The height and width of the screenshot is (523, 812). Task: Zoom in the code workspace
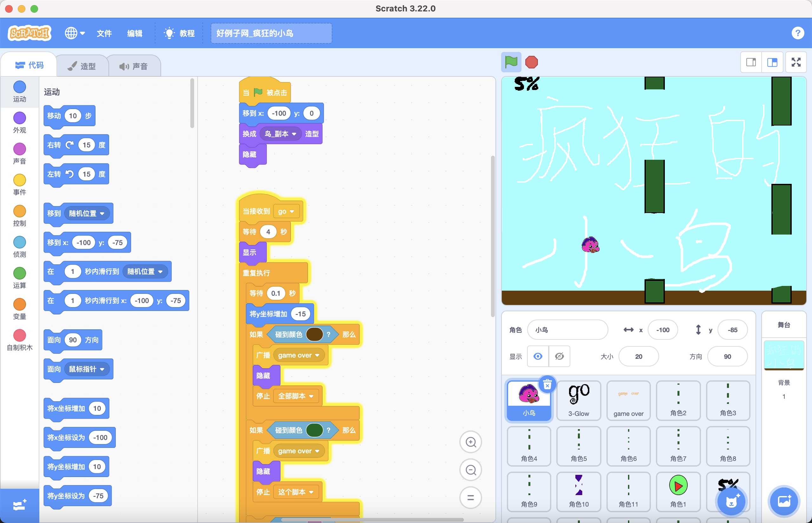[x=471, y=442]
